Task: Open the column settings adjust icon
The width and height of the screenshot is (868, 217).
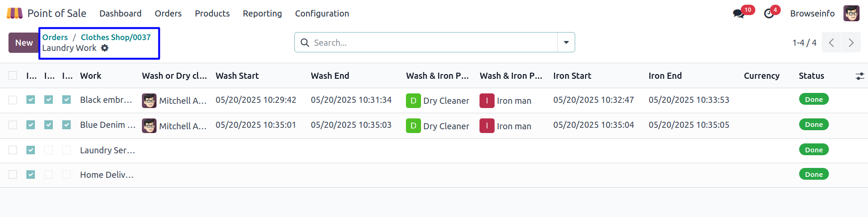Action: [x=860, y=76]
